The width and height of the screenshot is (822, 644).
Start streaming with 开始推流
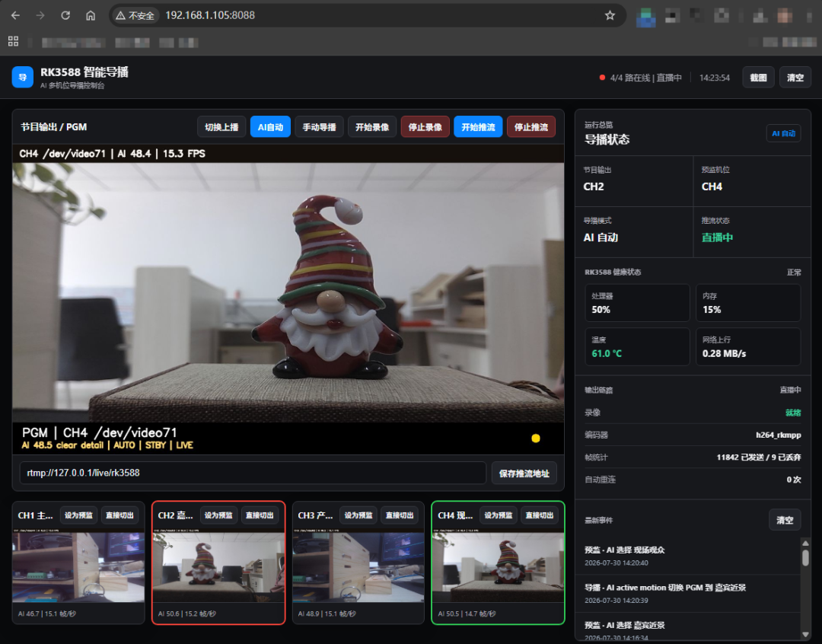click(x=478, y=127)
